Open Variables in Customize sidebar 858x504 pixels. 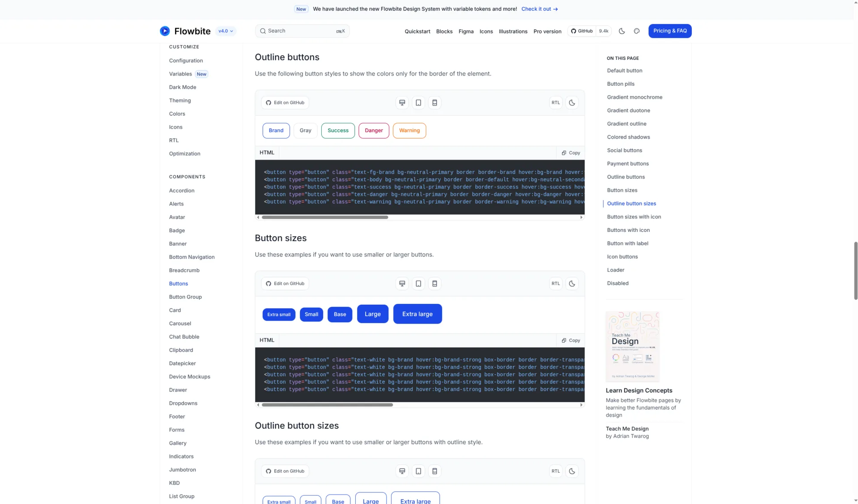181,74
